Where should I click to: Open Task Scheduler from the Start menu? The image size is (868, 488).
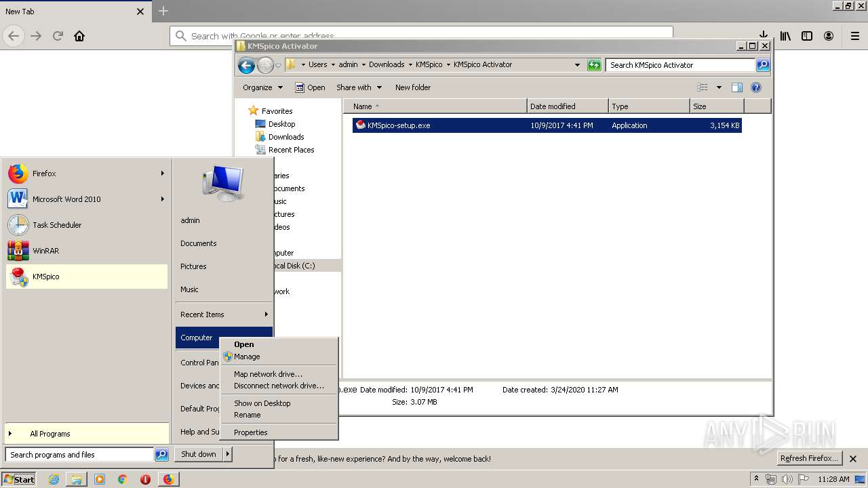coord(86,225)
